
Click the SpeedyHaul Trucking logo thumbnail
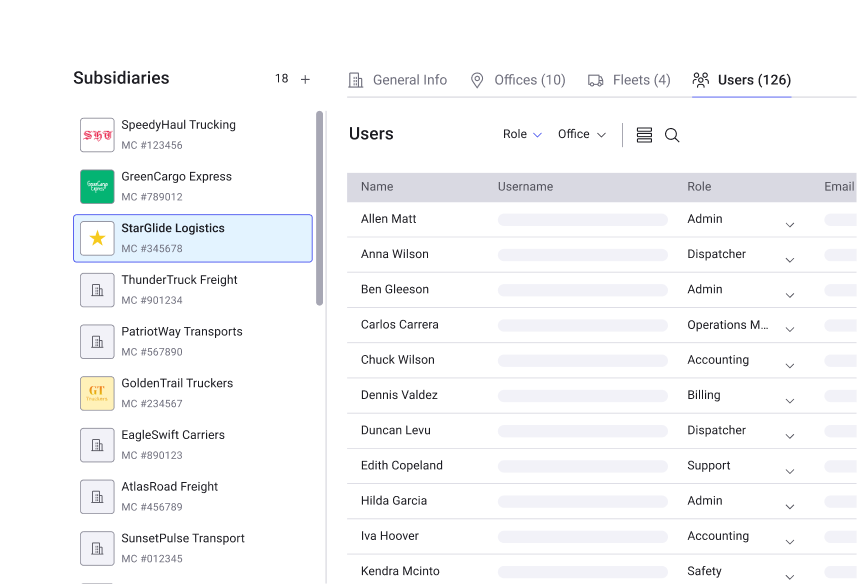point(97,135)
